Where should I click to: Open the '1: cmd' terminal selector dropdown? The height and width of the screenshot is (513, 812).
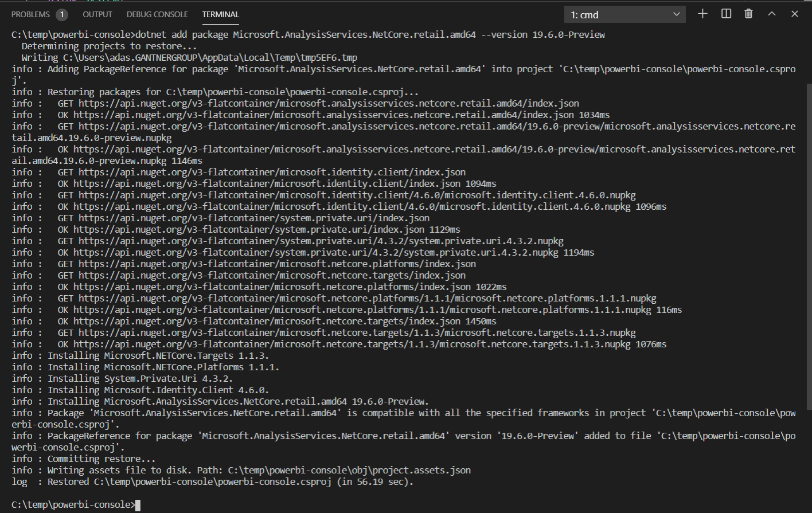625,14
